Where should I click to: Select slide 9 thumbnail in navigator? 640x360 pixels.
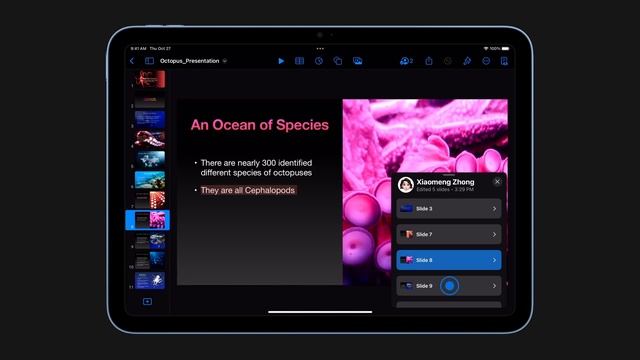click(x=150, y=241)
